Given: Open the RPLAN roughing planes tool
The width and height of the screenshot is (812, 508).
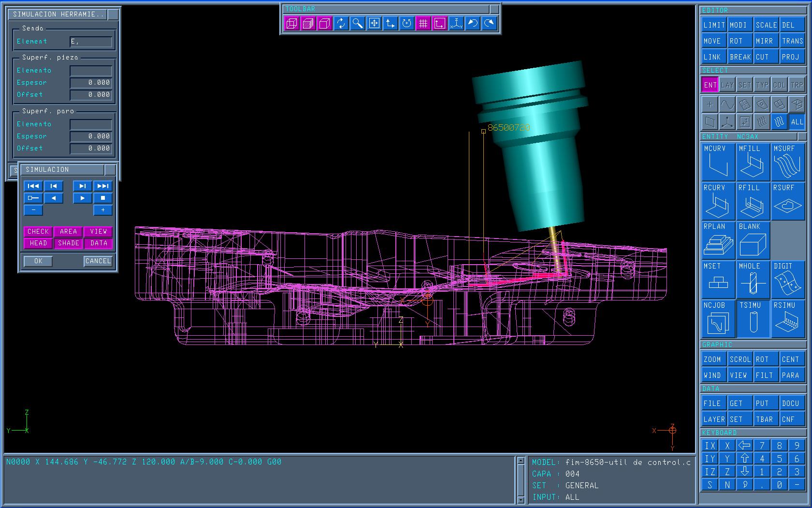Looking at the screenshot, I should click(x=718, y=240).
